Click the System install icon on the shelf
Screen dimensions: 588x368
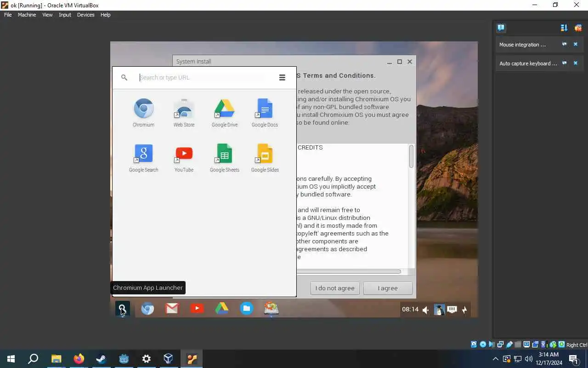click(271, 309)
